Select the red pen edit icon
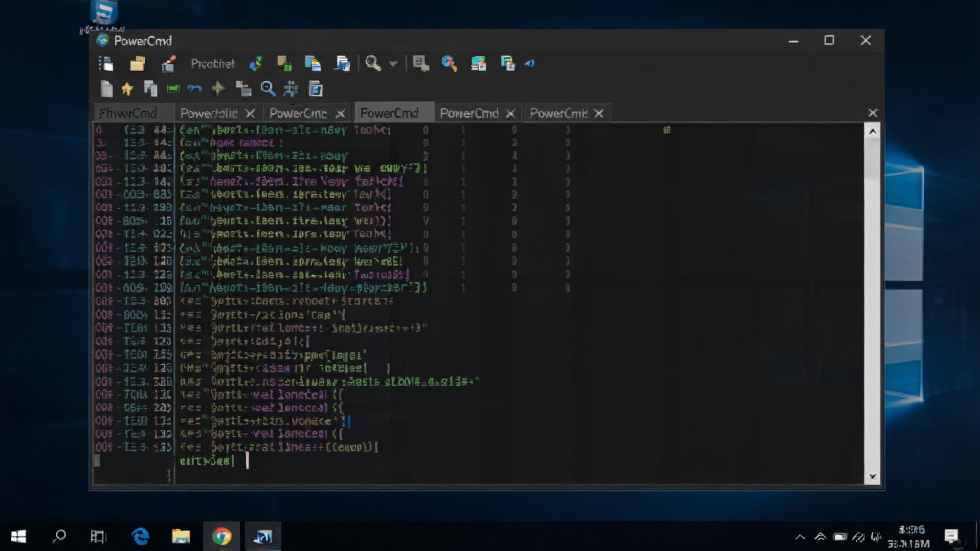 pyautogui.click(x=168, y=63)
